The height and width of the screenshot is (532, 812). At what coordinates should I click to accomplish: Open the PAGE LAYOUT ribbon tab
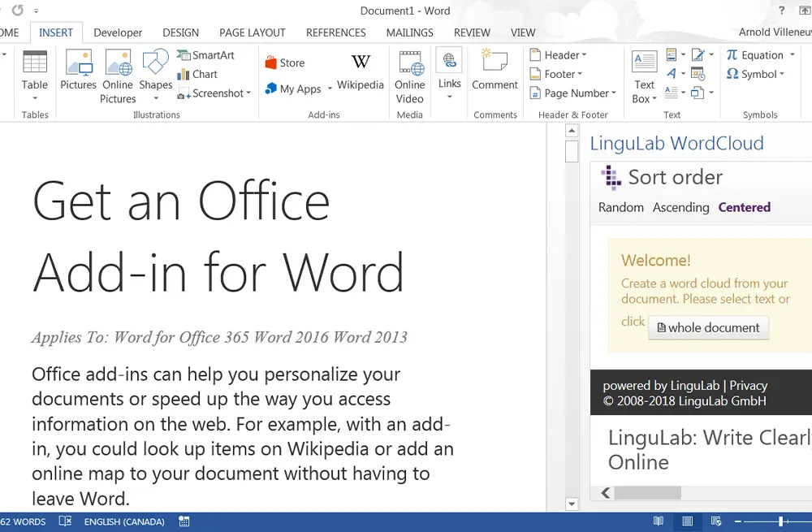click(x=253, y=32)
